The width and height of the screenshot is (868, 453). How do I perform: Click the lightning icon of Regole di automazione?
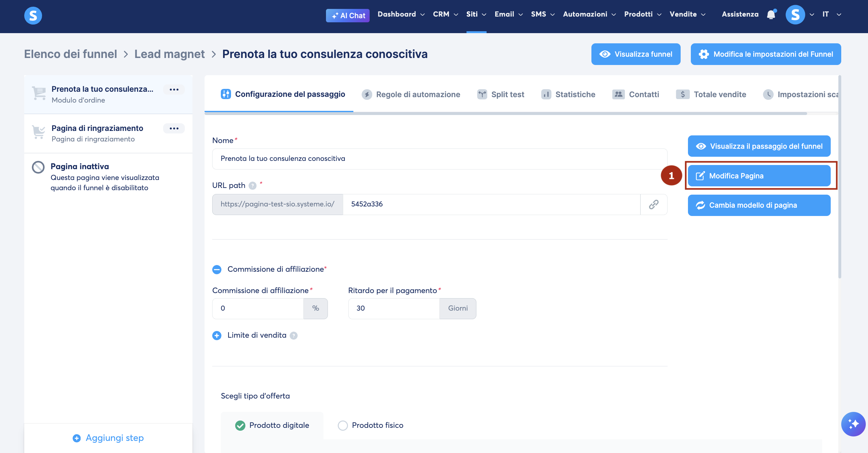point(367,95)
